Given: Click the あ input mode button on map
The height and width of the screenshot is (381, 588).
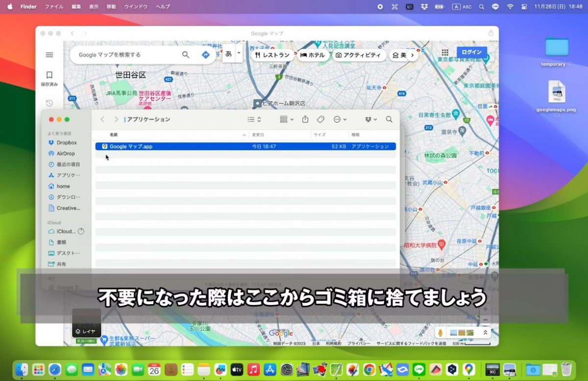Looking at the screenshot, I should coord(228,53).
